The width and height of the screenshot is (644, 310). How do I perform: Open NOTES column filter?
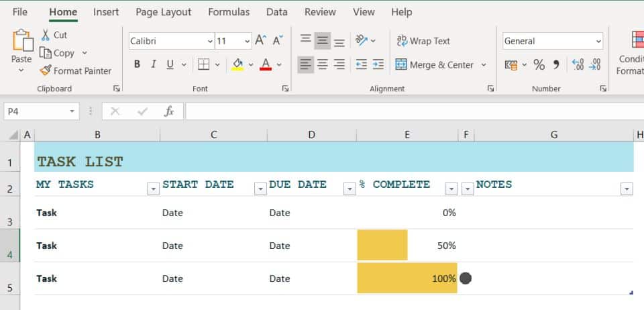click(627, 189)
